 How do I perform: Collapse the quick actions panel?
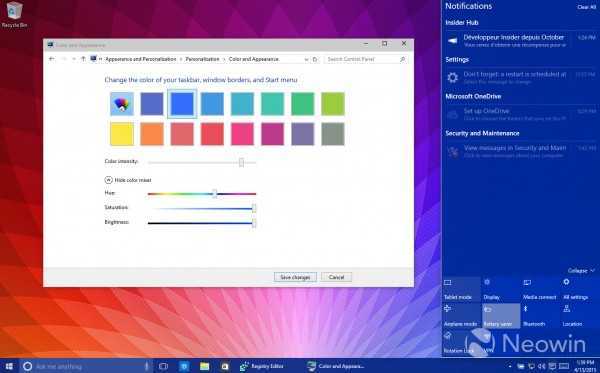click(x=581, y=270)
